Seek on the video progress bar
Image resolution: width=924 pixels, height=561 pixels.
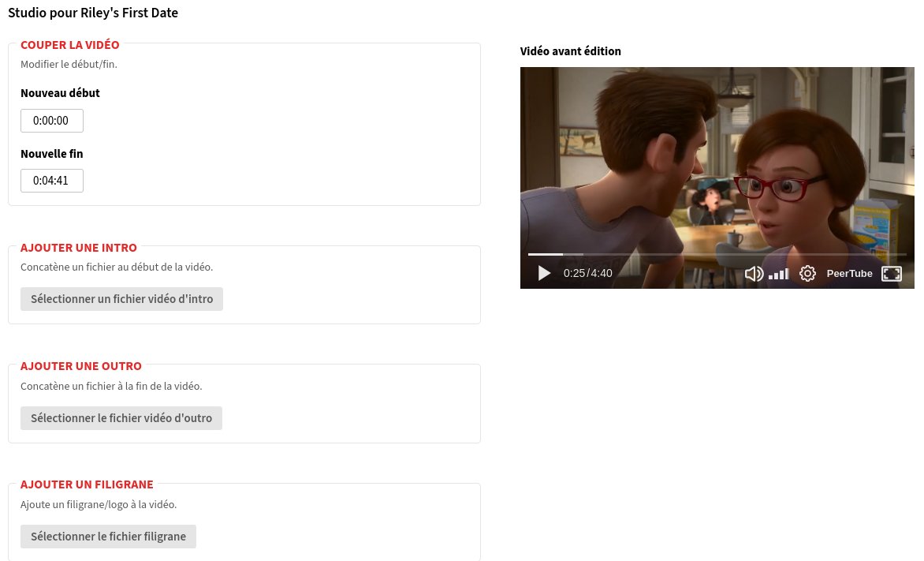tap(717, 254)
